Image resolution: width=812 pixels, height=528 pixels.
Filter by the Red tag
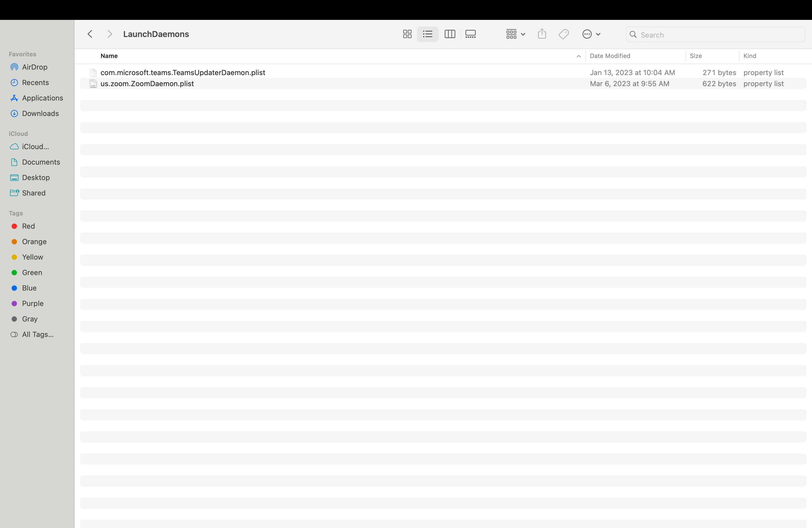pyautogui.click(x=28, y=226)
